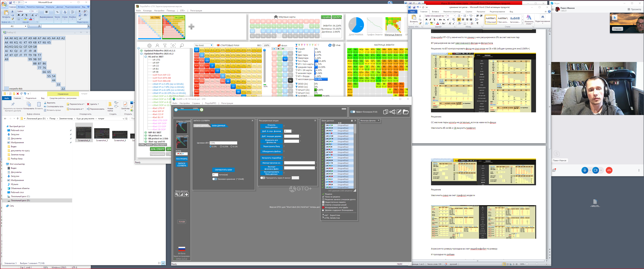Click the filter funnel icon above Flopzilla tree
This screenshot has width=644, height=269.
pyautogui.click(x=165, y=45)
